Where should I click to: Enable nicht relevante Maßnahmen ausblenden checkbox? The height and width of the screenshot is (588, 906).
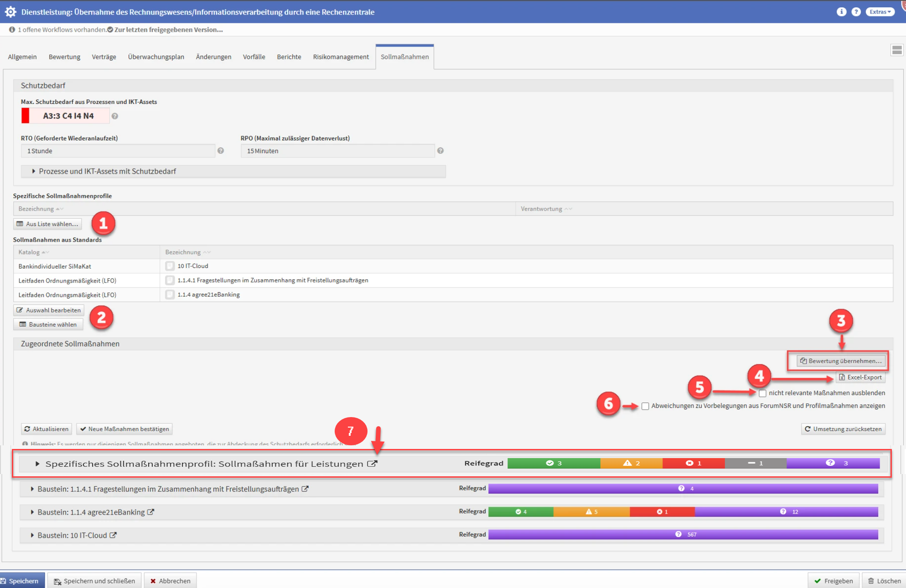(x=762, y=393)
